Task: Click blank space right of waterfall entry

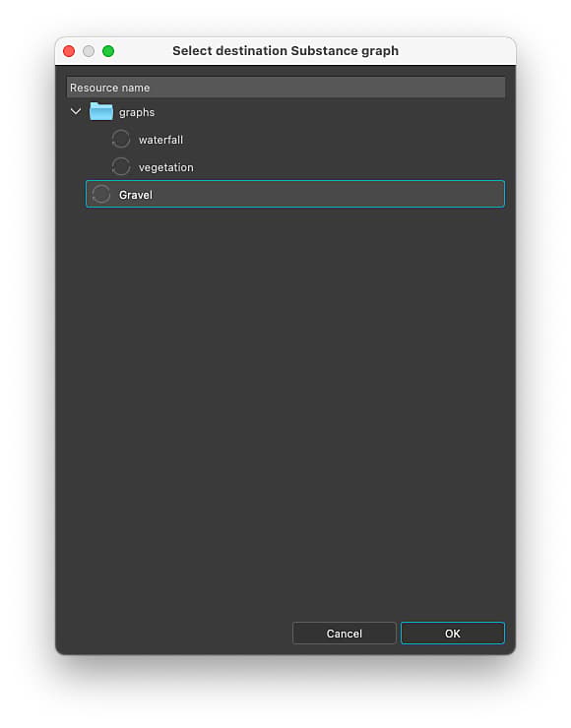Action: (x=344, y=140)
